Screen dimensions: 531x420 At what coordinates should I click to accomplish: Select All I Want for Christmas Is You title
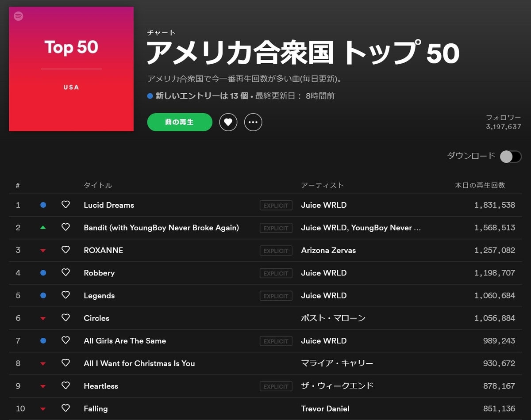click(x=139, y=363)
